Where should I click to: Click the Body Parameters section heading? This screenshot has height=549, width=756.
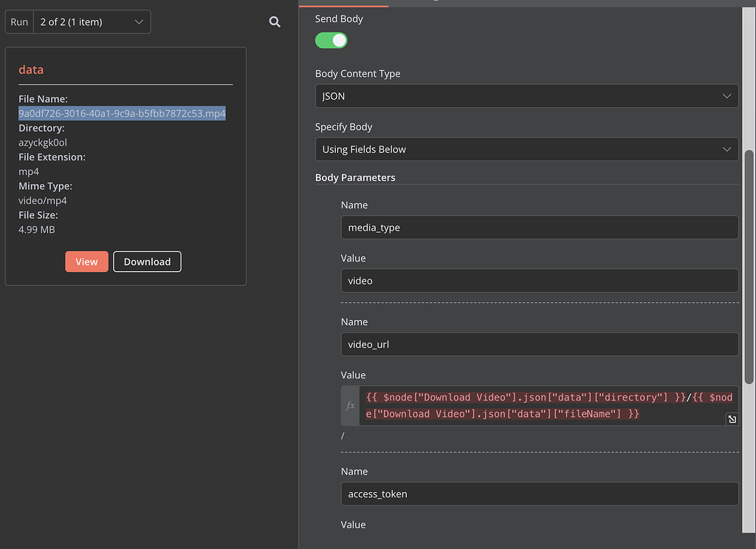click(355, 177)
